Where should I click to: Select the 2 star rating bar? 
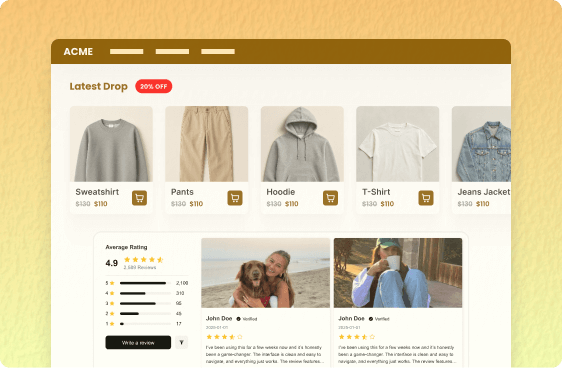[x=147, y=314]
